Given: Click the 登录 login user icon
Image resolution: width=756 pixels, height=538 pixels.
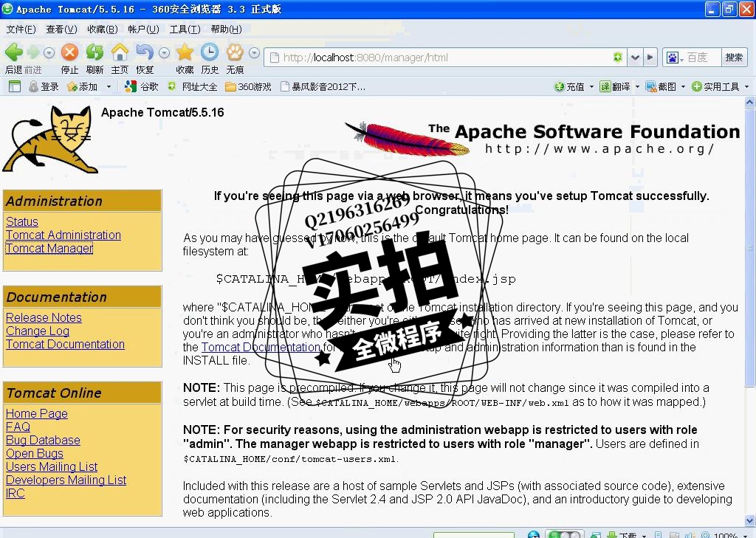Looking at the screenshot, I should tap(34, 86).
